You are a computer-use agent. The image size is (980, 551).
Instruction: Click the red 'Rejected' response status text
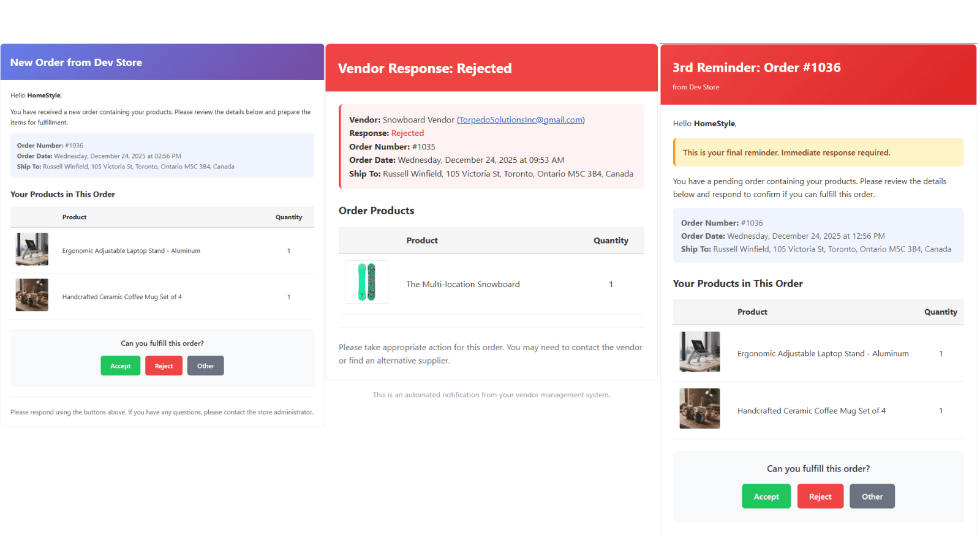point(407,133)
